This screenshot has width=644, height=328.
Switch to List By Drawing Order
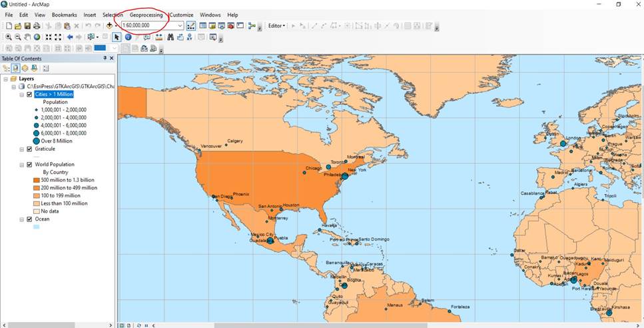click(x=6, y=68)
